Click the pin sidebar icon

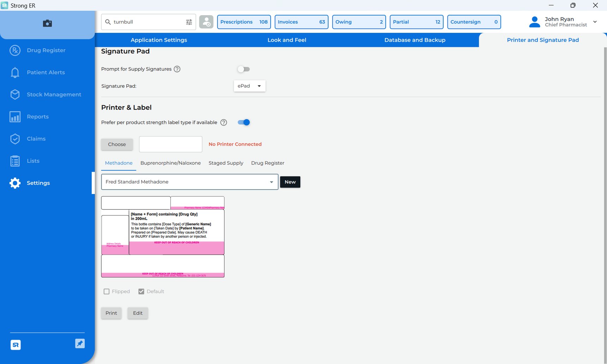80,344
